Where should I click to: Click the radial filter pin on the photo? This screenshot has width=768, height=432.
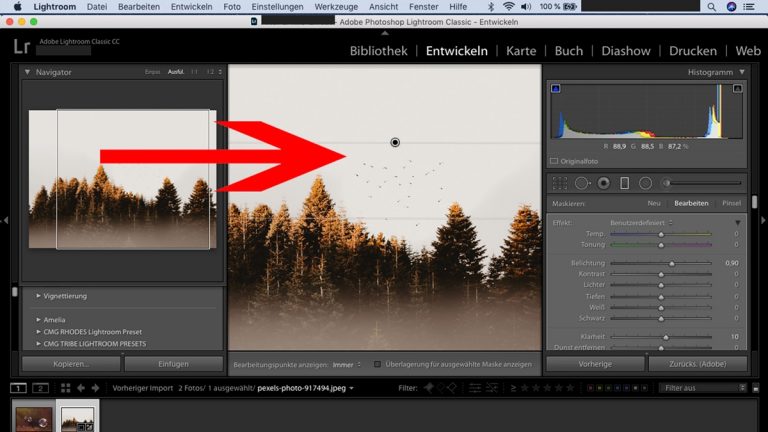pos(395,143)
